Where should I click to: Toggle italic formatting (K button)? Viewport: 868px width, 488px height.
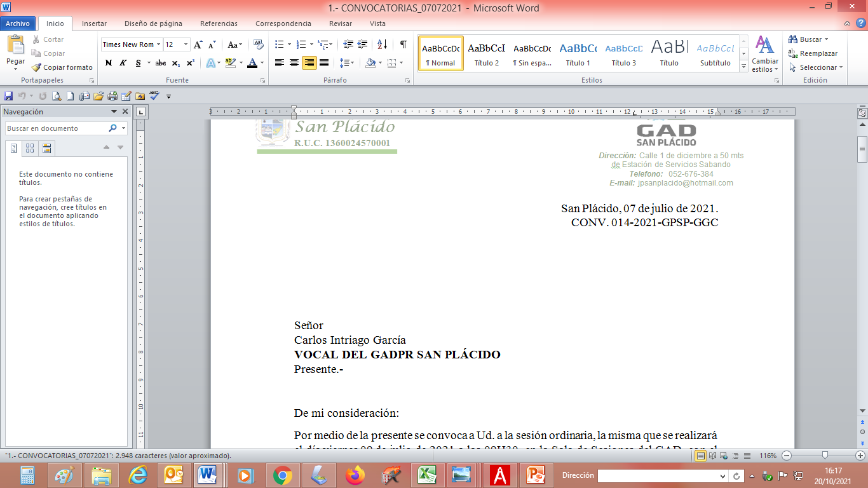pos(123,63)
